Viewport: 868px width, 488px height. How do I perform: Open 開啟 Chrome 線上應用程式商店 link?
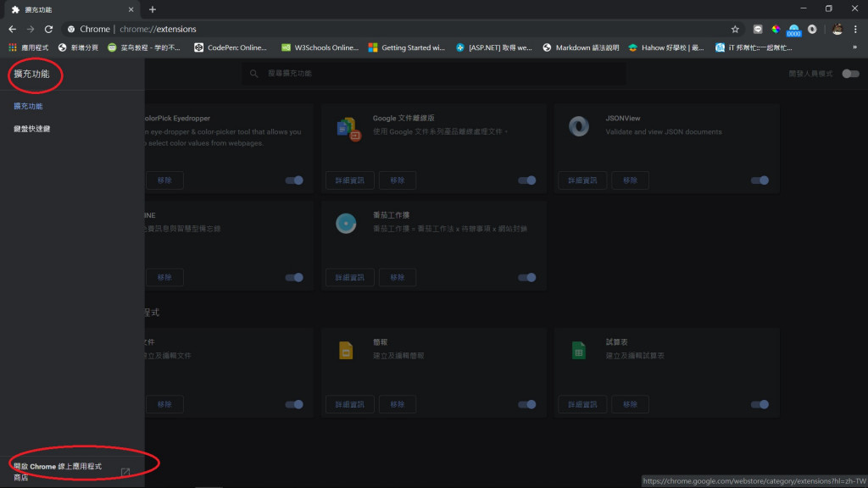coord(58,472)
